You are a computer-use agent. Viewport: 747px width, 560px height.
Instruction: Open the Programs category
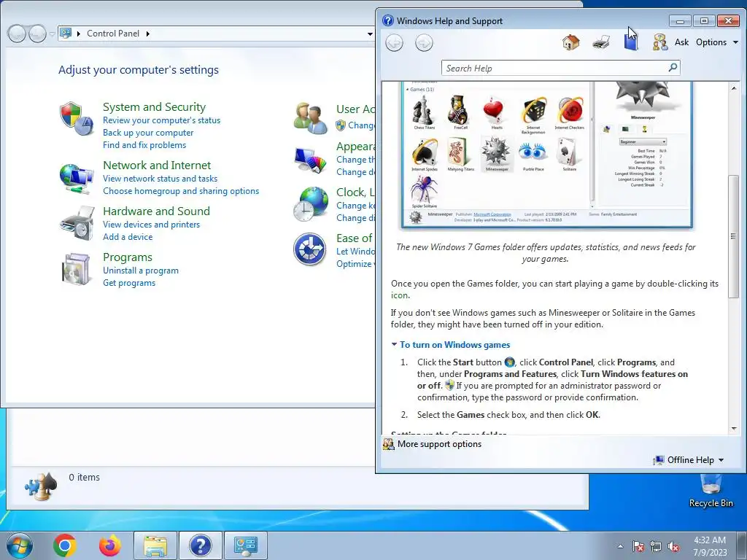128,257
